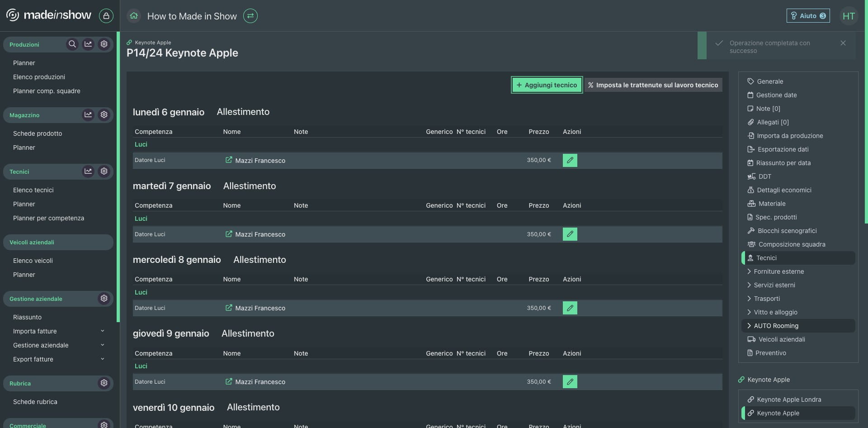
Task: Open Planner per competenza
Action: pyautogui.click(x=48, y=218)
